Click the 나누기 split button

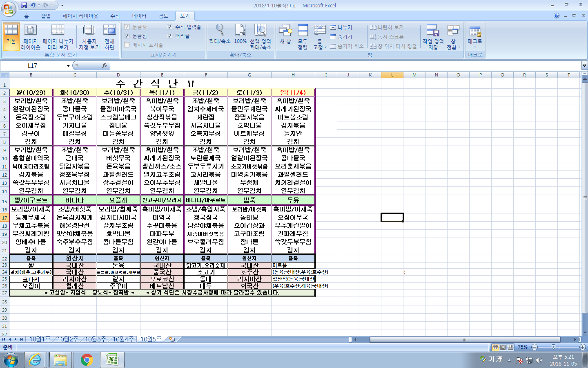click(x=341, y=27)
